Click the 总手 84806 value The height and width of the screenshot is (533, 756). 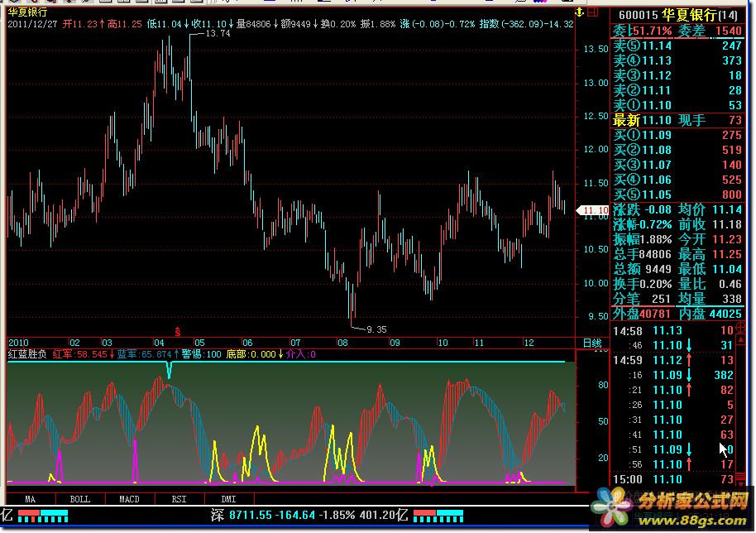coord(642,254)
